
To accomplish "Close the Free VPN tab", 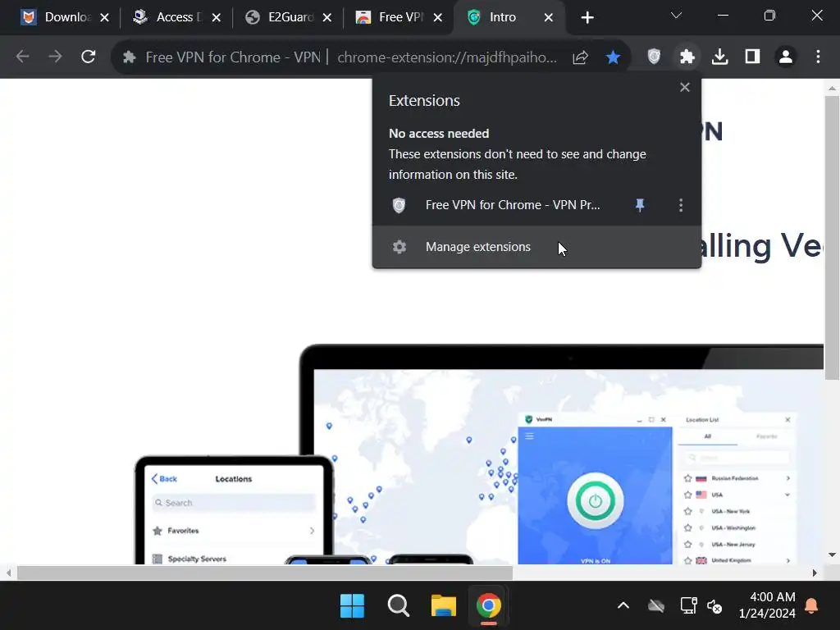I will click(x=438, y=18).
